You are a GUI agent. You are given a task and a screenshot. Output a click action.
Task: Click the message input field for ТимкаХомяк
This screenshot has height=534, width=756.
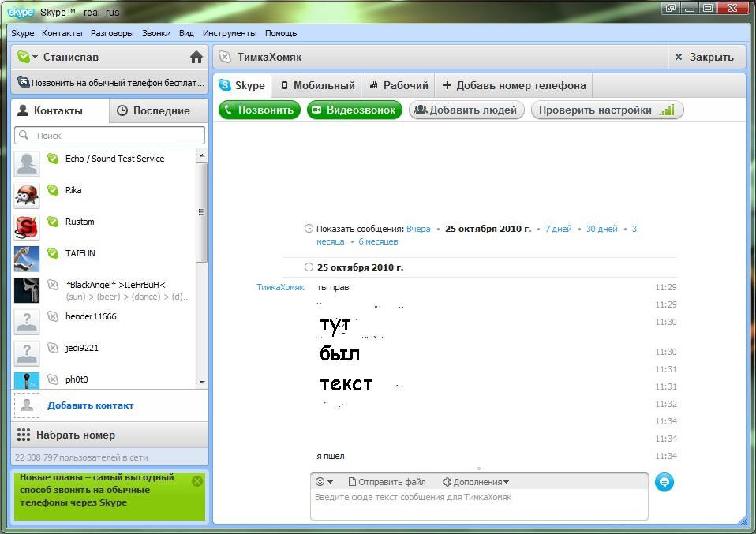point(479,504)
